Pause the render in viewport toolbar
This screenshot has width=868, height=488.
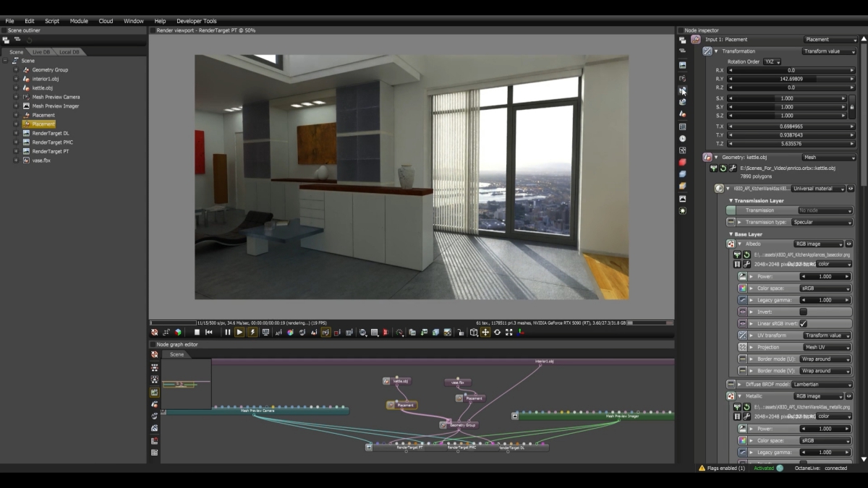click(x=228, y=333)
